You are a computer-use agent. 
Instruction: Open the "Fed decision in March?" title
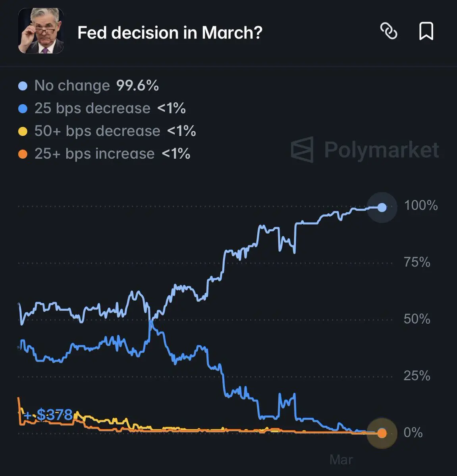tap(170, 33)
